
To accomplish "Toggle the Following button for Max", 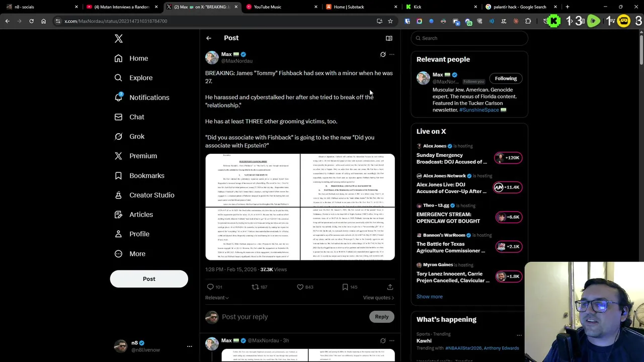I will (x=506, y=78).
